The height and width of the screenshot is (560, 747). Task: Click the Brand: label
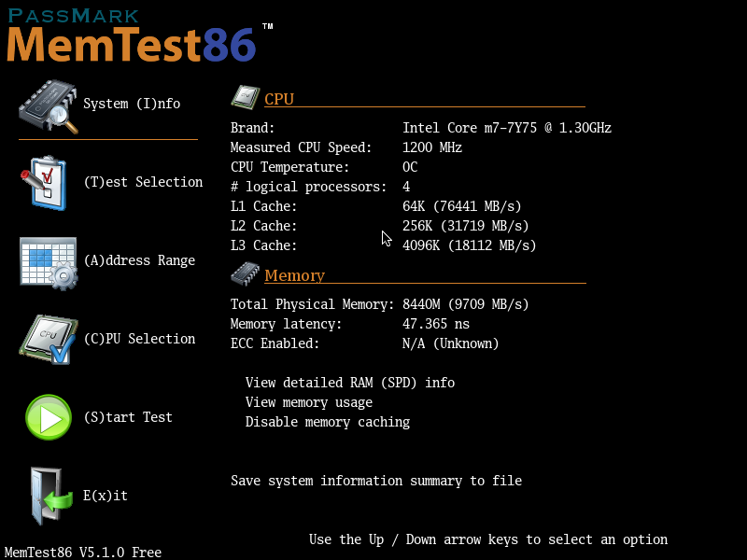[253, 128]
